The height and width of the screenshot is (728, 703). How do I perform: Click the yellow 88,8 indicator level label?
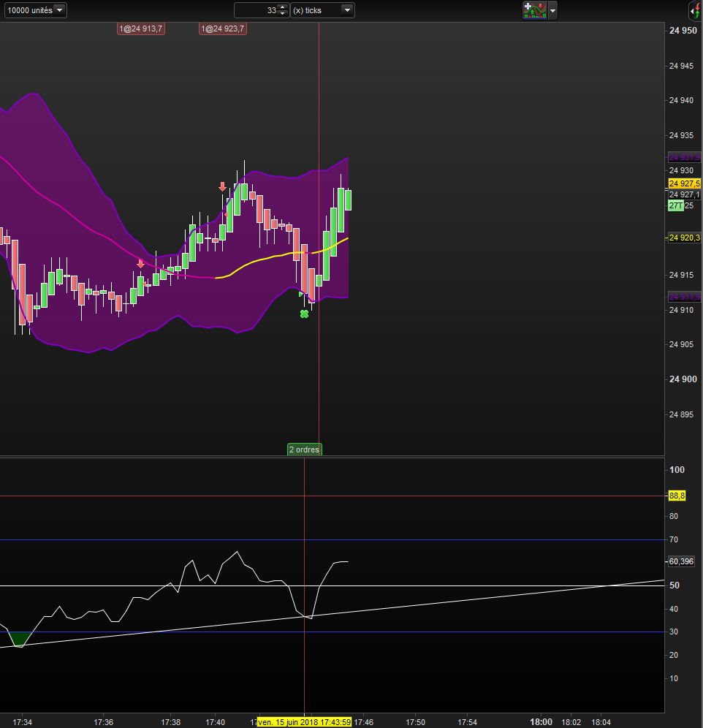[x=677, y=496]
